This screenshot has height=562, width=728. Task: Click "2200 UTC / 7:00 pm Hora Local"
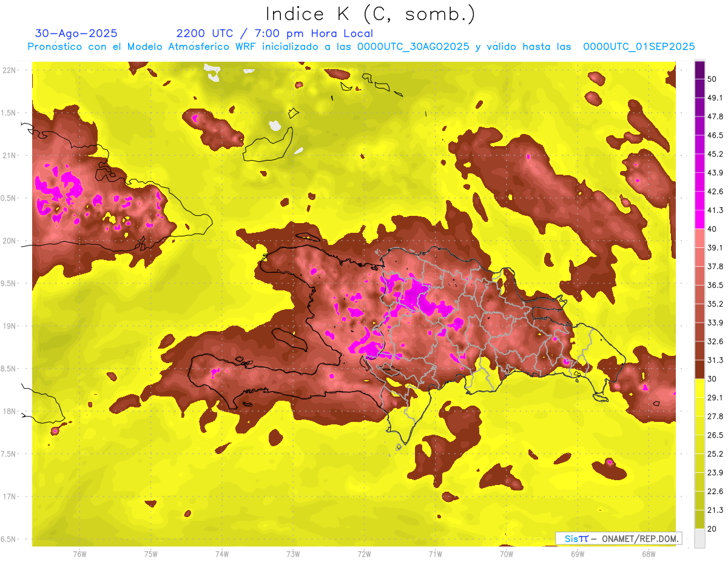click(x=275, y=33)
